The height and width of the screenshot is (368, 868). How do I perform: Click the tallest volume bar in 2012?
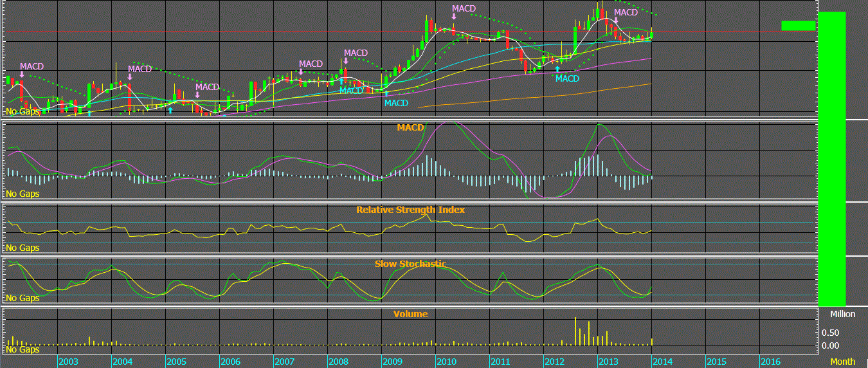click(x=575, y=331)
